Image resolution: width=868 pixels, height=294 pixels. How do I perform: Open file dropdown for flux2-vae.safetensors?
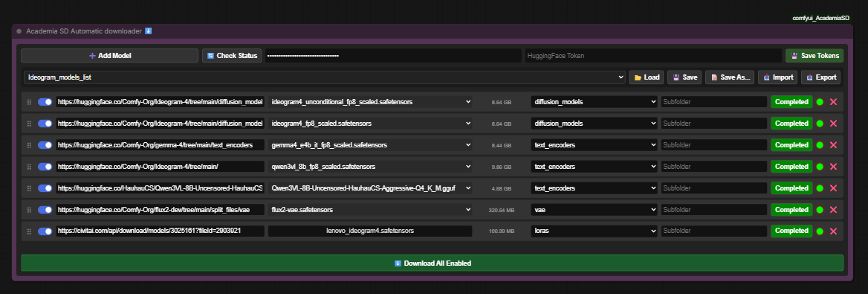click(370, 210)
